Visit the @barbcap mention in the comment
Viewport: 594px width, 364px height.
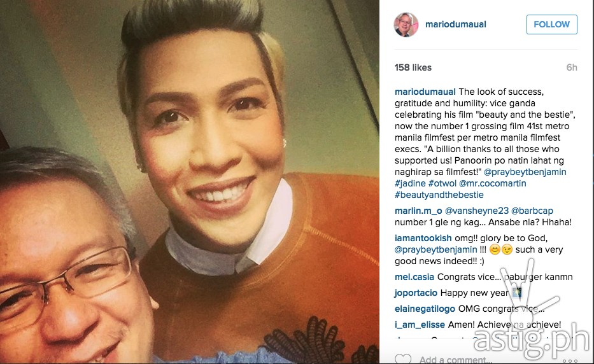tap(532, 211)
